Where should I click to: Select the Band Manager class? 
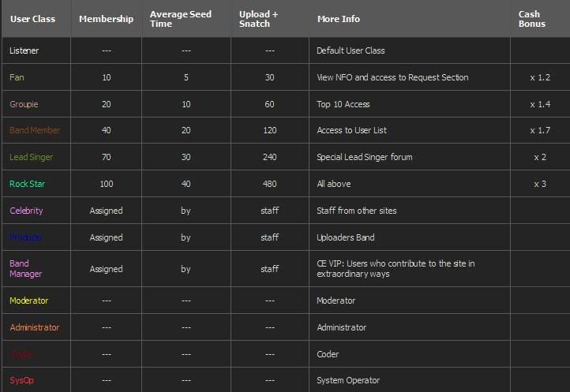click(25, 268)
